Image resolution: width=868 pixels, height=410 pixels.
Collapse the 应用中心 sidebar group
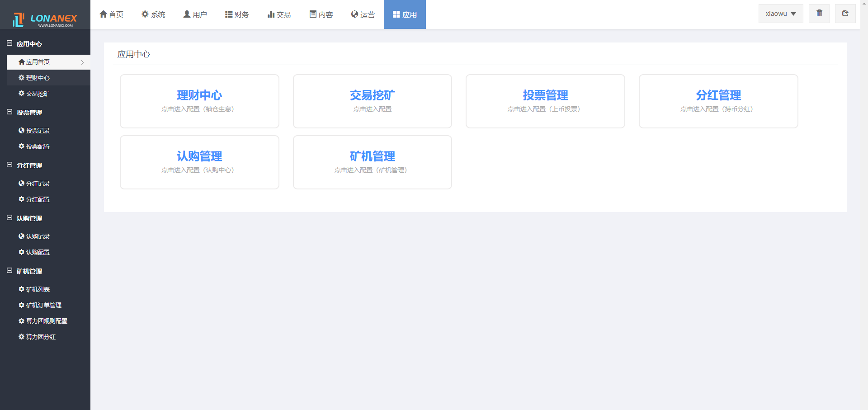tap(9, 43)
